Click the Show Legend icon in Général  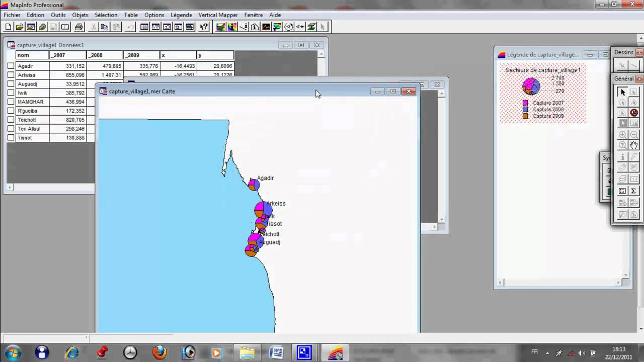(622, 191)
